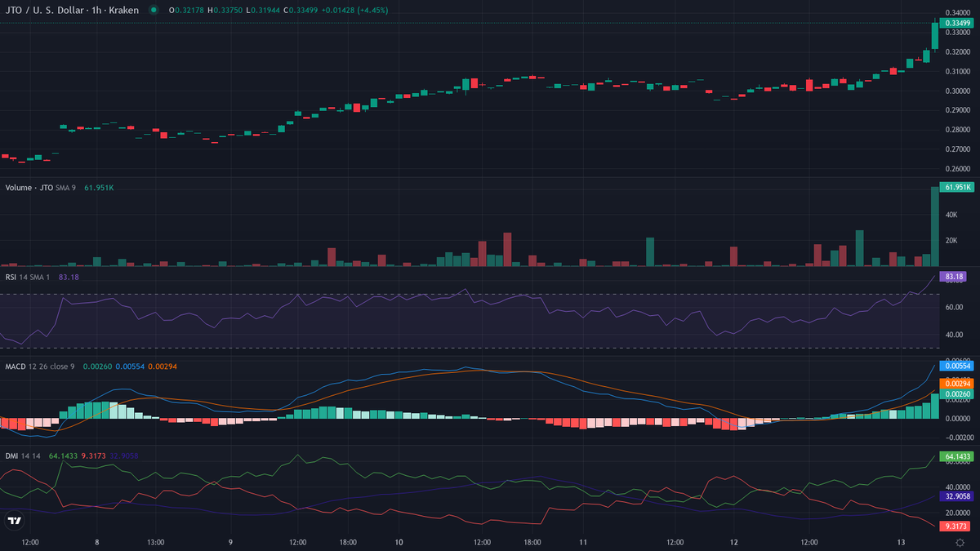Click the green DMI label 64.1433

(956, 455)
